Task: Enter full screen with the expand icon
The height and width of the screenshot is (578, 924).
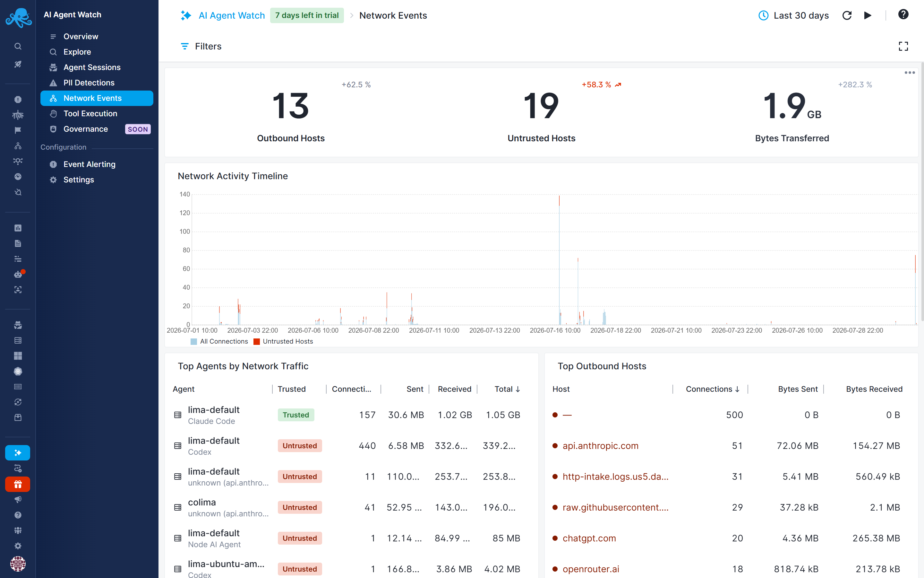Action: [903, 46]
